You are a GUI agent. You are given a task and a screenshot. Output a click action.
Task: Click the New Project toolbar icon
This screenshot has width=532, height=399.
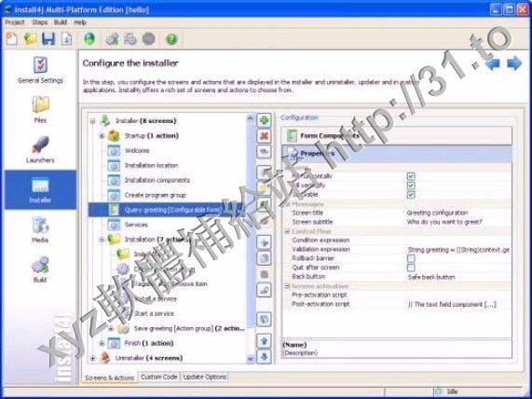coord(11,39)
